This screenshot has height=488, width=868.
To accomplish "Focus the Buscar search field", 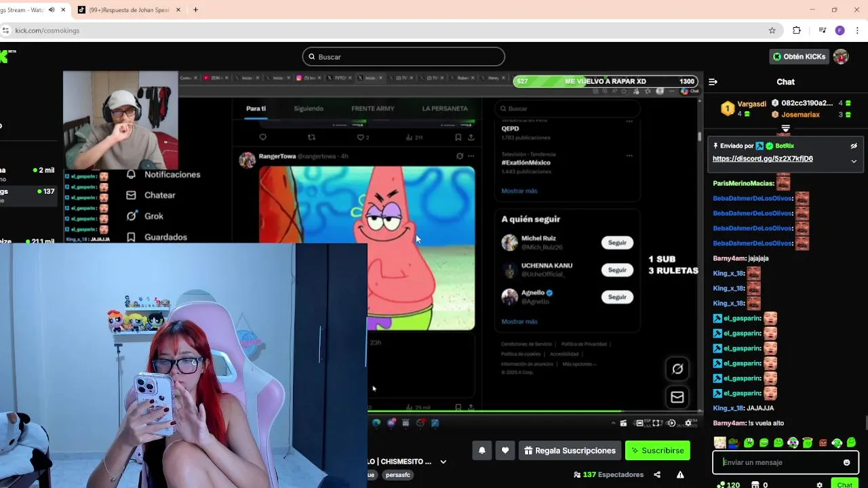I will [403, 56].
